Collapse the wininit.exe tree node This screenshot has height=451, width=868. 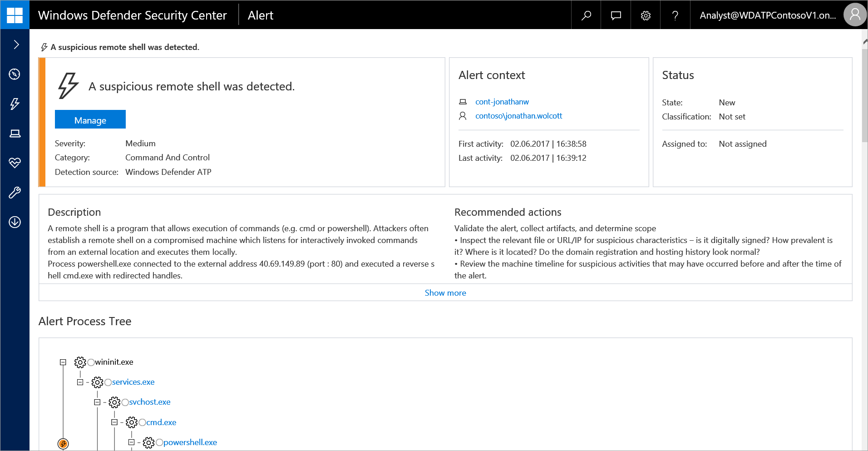click(x=63, y=362)
